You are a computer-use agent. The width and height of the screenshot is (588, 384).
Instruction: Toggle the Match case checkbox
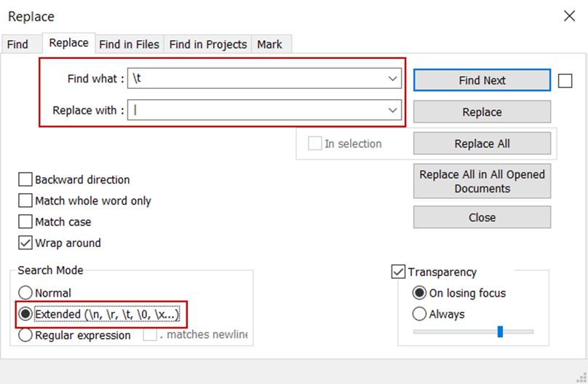(25, 222)
